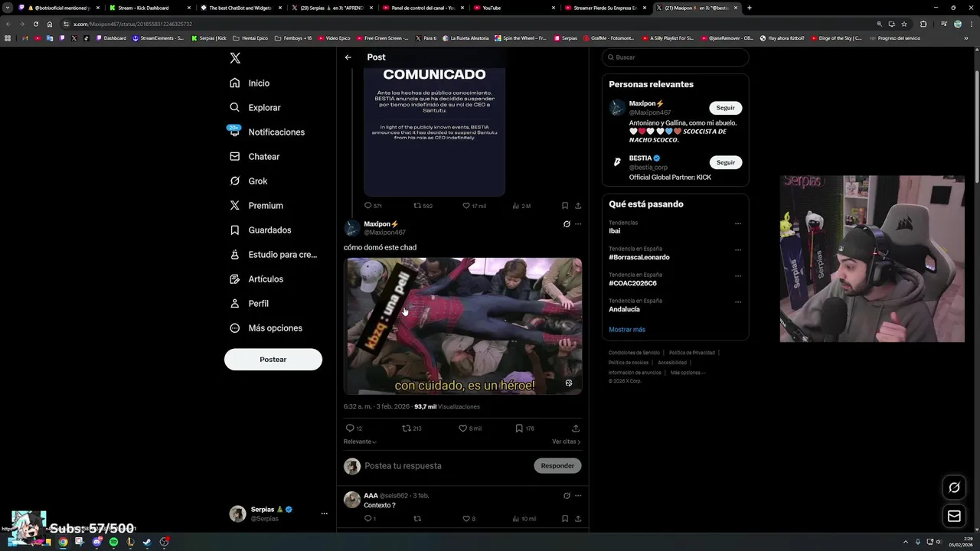Screen dimensions: 980x551
Task: Open the floating messages envelope button
Action: coord(954,517)
